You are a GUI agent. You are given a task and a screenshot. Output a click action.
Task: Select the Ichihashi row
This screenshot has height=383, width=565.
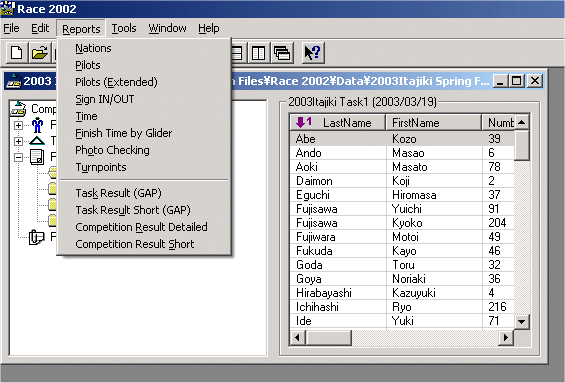402,307
